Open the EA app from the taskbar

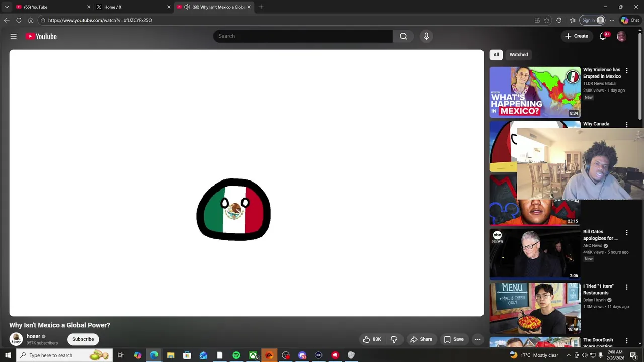tap(269, 355)
